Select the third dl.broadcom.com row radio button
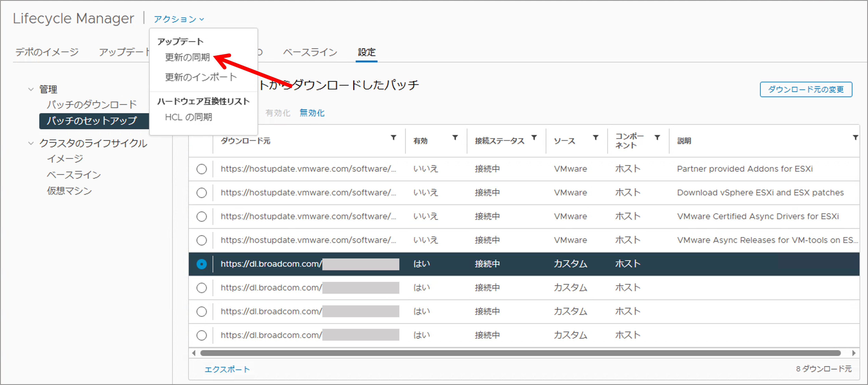 pyautogui.click(x=201, y=311)
